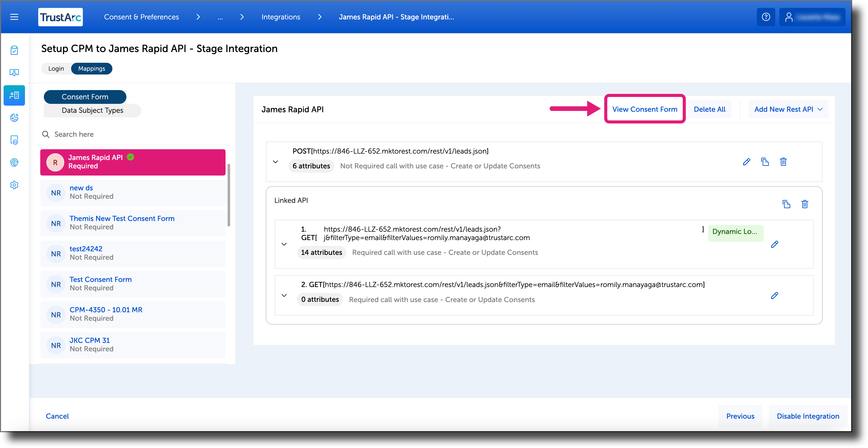
Task: Open the cookie sidebar icon
Action: coord(14,117)
